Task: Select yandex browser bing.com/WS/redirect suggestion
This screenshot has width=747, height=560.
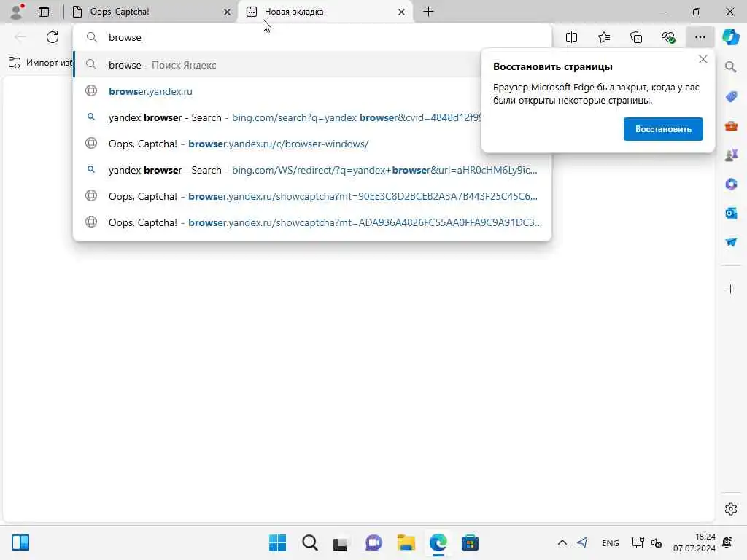Action: coord(312,169)
